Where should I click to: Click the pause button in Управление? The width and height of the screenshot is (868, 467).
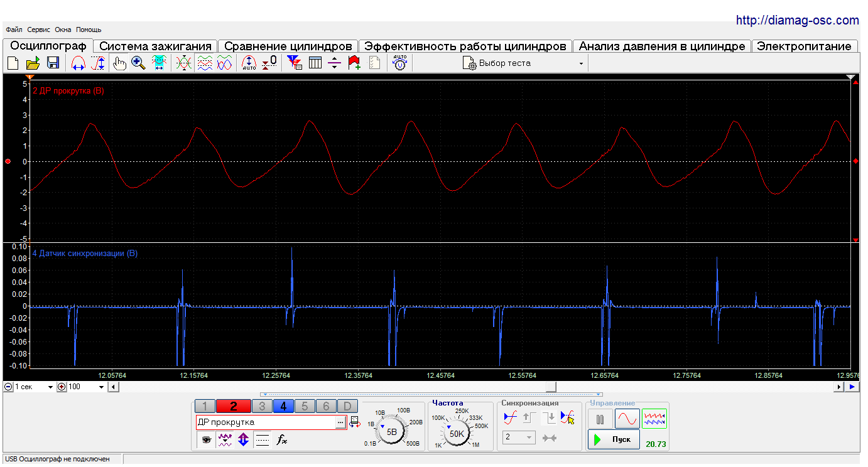(600, 419)
